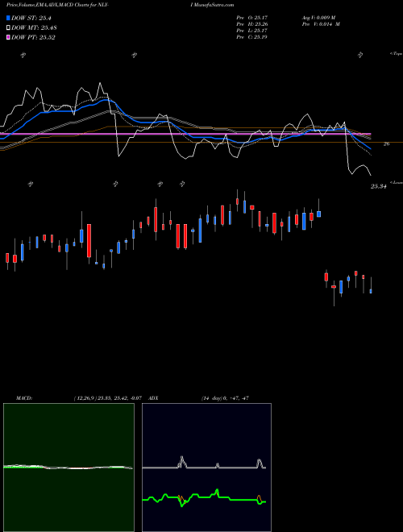
Task: Click the 'Pre L: 25.17' low value
Action: coord(252,31)
